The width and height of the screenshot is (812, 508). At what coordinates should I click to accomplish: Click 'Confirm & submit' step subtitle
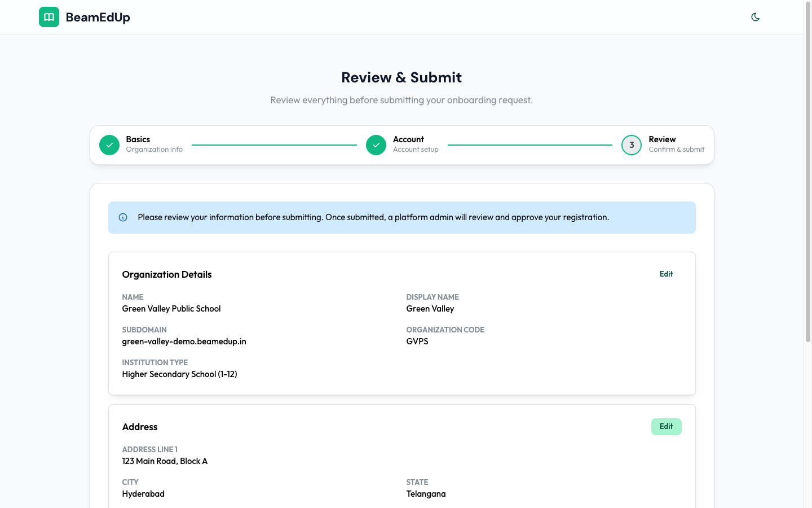(x=677, y=150)
